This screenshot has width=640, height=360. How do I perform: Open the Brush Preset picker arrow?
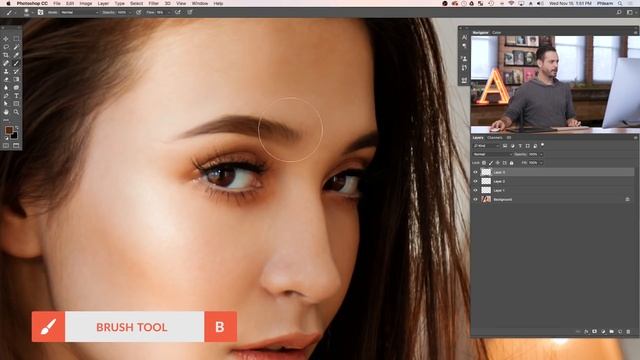pos(33,13)
